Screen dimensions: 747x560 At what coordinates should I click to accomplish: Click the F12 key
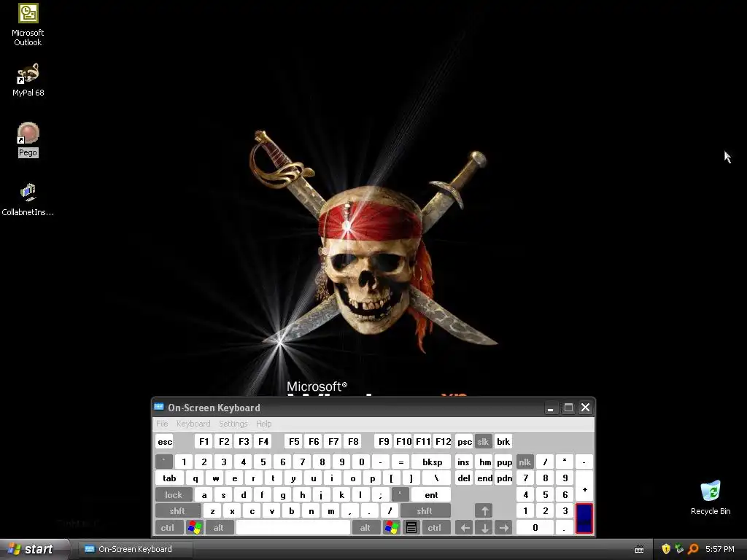pos(443,441)
